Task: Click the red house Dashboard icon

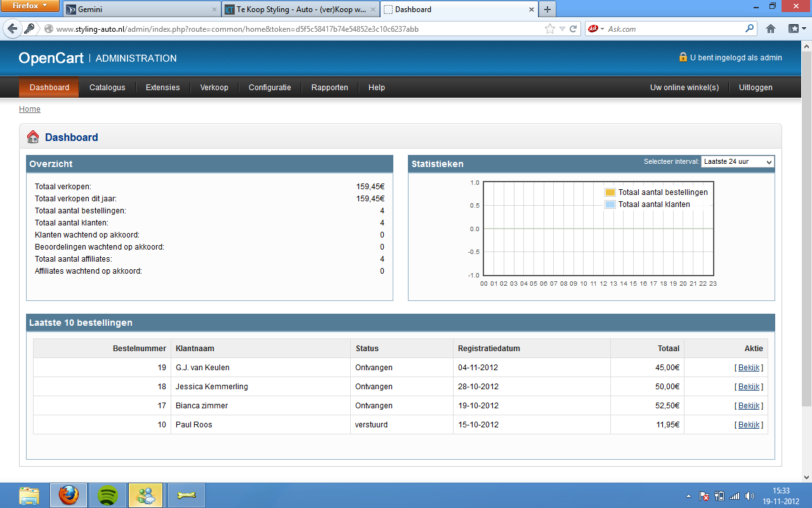Action: [33, 137]
